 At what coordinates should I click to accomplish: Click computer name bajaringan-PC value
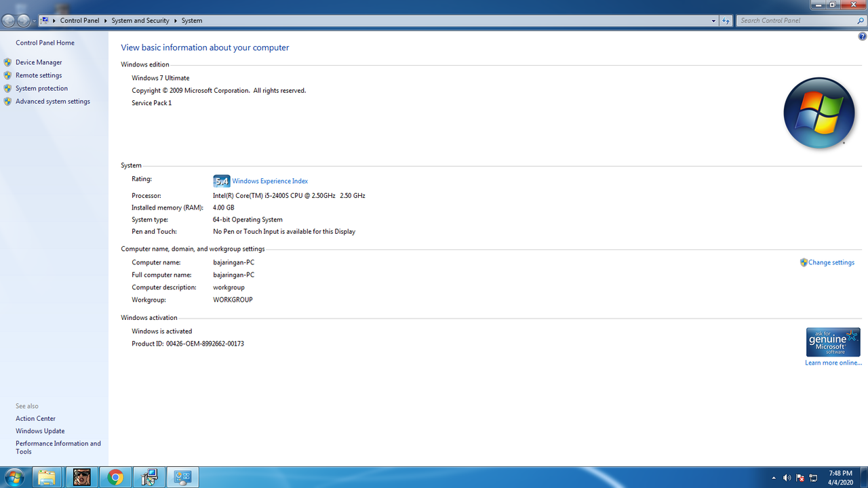point(234,262)
